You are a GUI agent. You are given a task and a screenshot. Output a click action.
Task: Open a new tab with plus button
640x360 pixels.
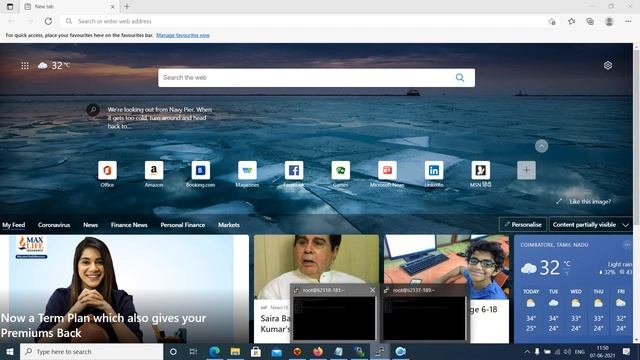pyautogui.click(x=127, y=7)
